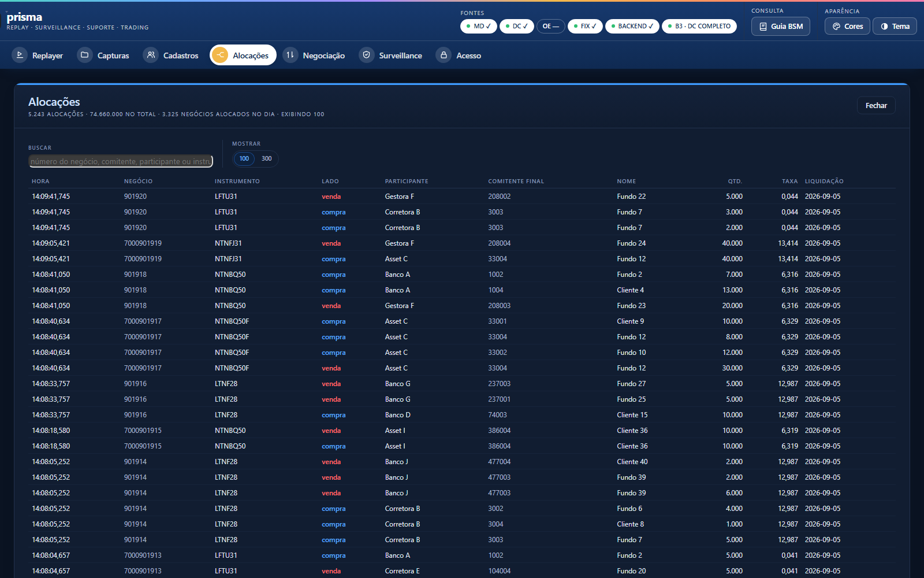Click comitente 208002 in Fundo 22 row
924x578 pixels.
499,197
